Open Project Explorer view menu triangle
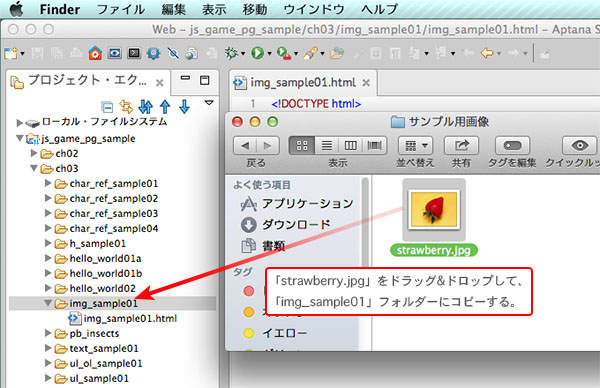Image resolution: width=600 pixels, height=388 pixels. point(209,103)
